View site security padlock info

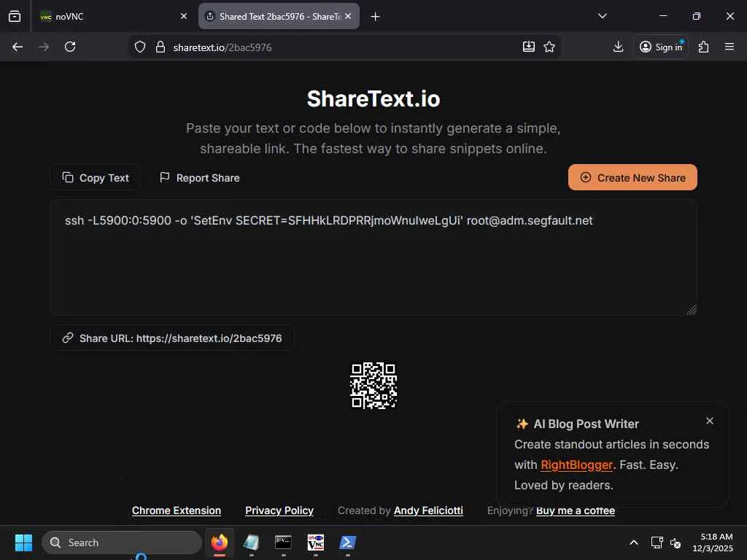[x=160, y=47]
